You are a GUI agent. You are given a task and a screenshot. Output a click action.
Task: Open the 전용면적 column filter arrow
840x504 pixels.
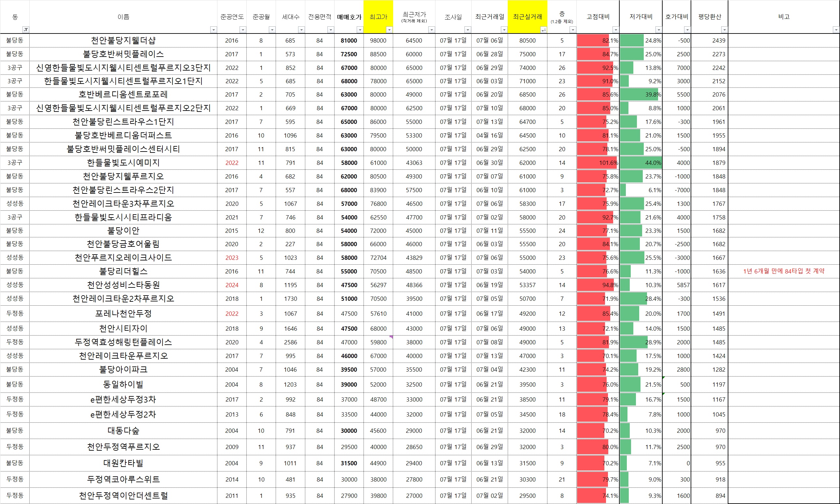[x=330, y=30]
